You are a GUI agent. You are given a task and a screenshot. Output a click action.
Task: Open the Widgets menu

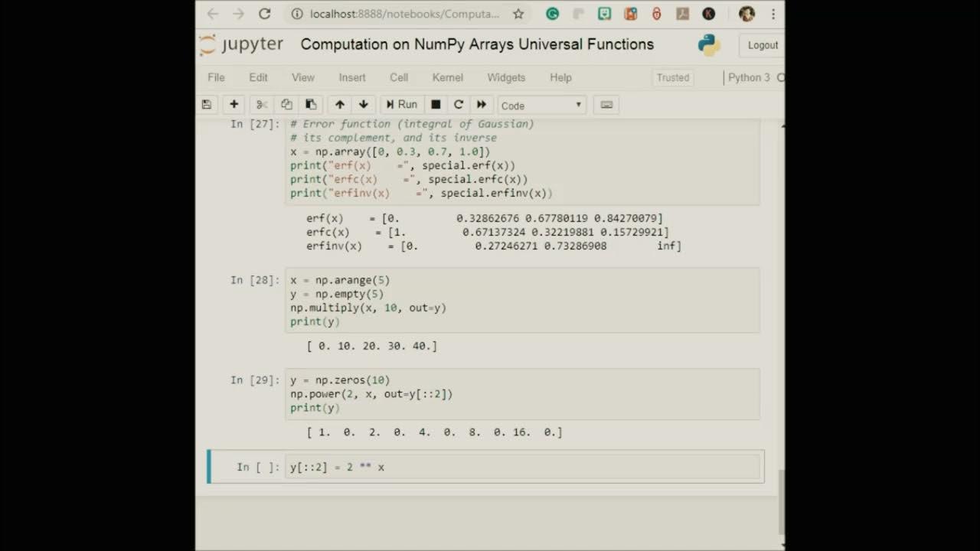506,77
